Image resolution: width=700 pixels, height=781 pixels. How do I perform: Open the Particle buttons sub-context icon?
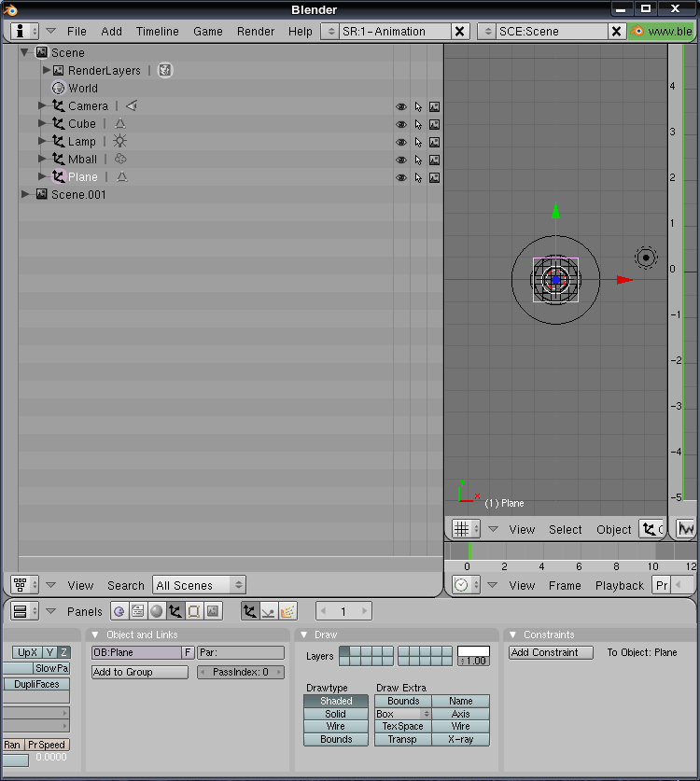(x=287, y=611)
